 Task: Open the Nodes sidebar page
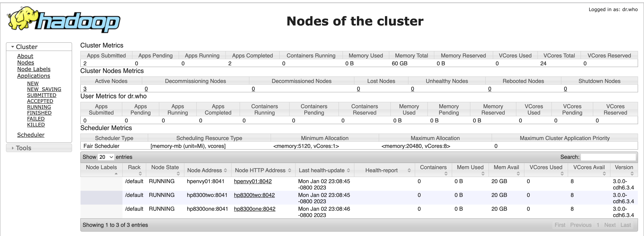(25, 63)
